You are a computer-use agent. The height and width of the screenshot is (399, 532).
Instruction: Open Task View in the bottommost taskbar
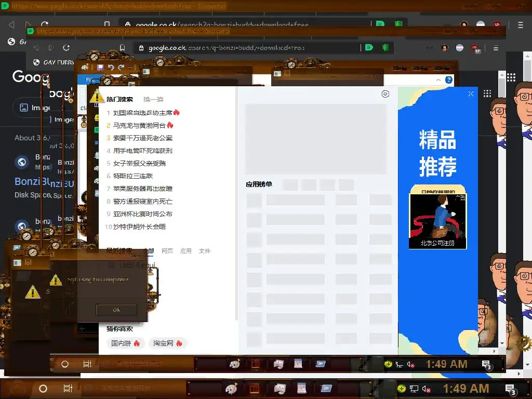point(68,389)
